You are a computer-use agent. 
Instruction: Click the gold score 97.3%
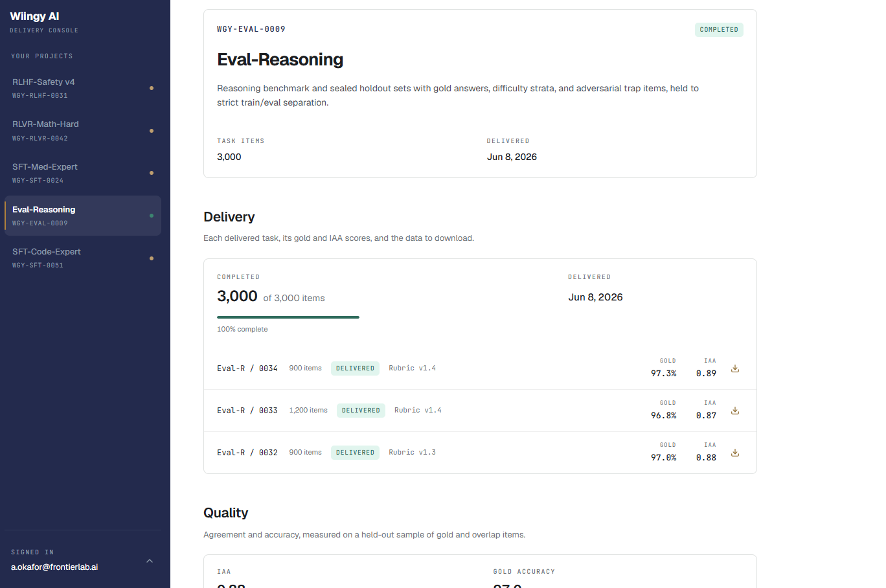pyautogui.click(x=664, y=374)
